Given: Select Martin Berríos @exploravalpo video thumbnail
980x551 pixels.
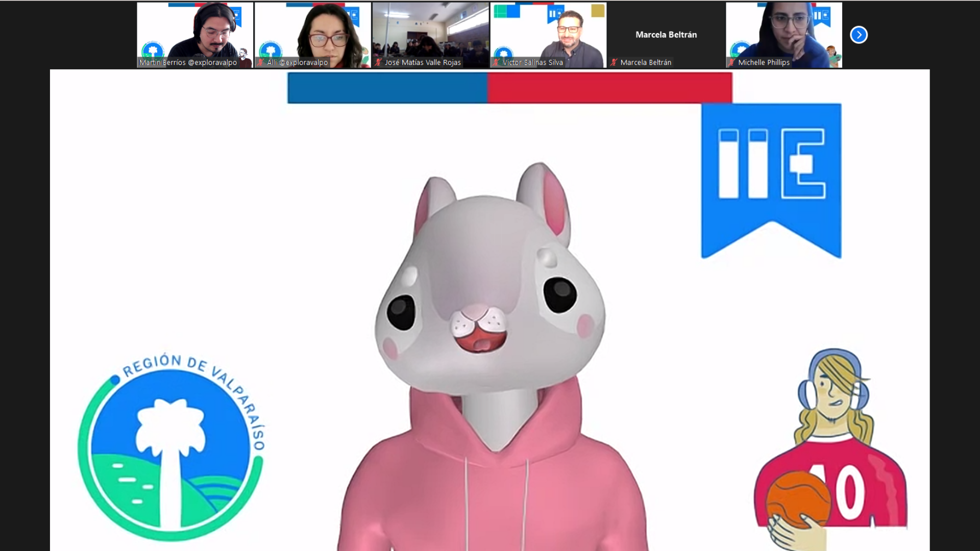Looking at the screenshot, I should tap(195, 35).
